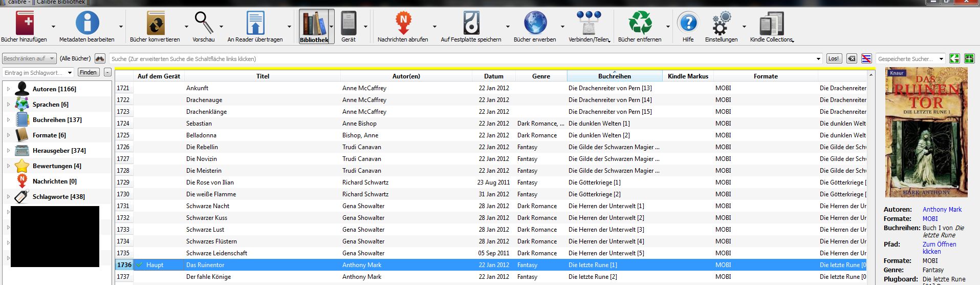Select Bewertungen [4] in tag browser
This screenshot has width=980, height=285.
(57, 166)
